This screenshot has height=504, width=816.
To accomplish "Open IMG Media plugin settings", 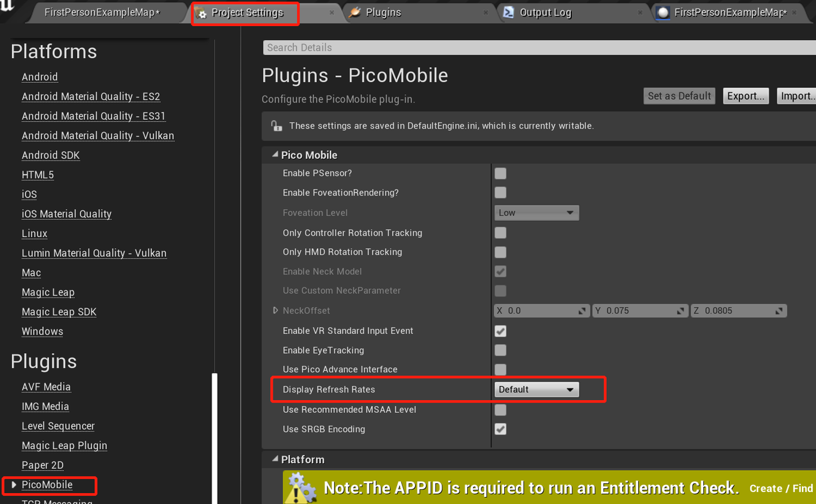I will click(x=45, y=407).
